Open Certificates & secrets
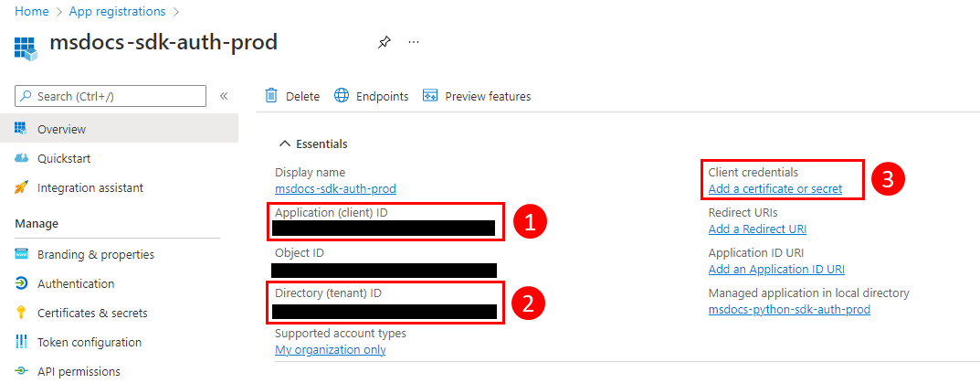The width and height of the screenshot is (980, 383). [92, 313]
